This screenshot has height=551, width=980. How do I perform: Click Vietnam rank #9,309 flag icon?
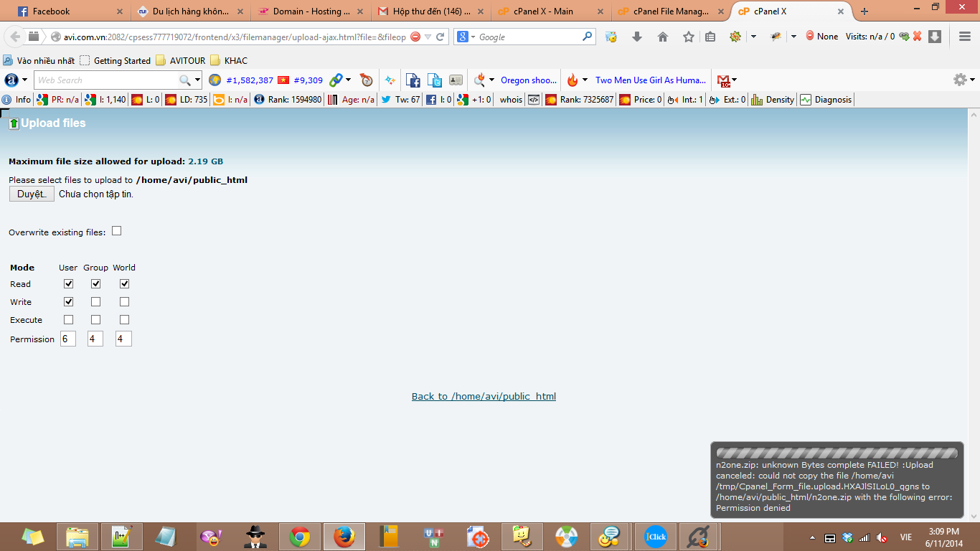283,80
